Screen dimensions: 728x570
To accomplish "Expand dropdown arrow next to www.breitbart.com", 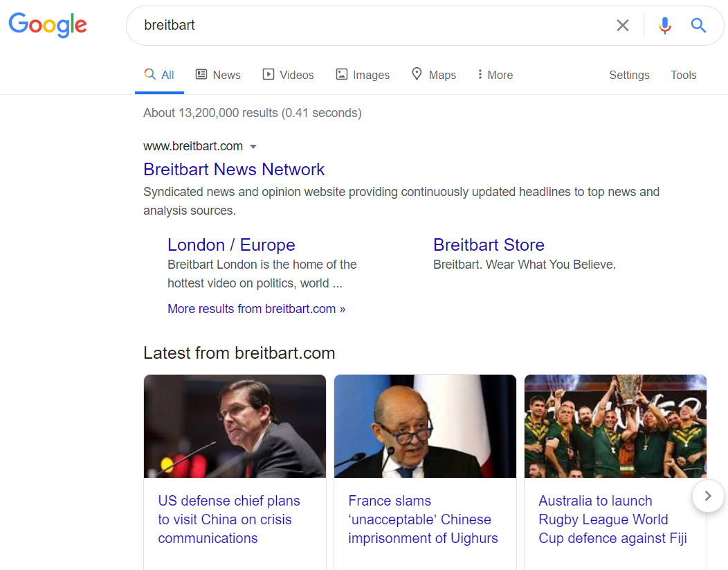I will [x=253, y=147].
